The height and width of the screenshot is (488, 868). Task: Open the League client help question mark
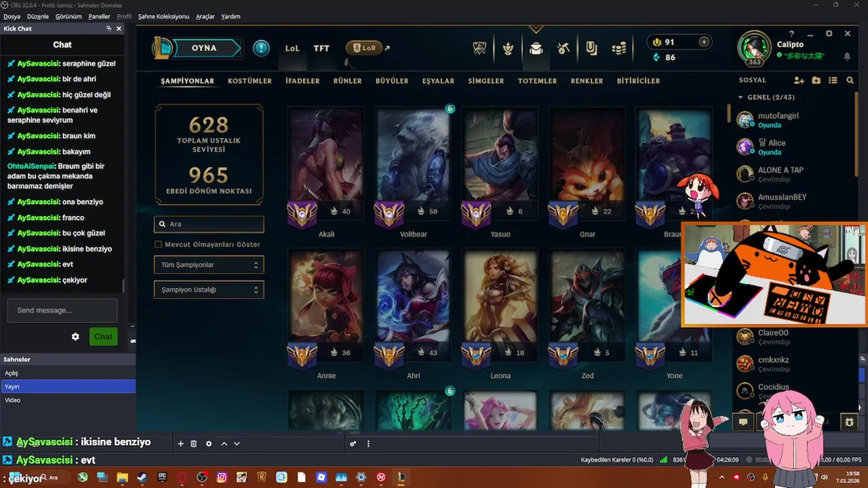(792, 33)
